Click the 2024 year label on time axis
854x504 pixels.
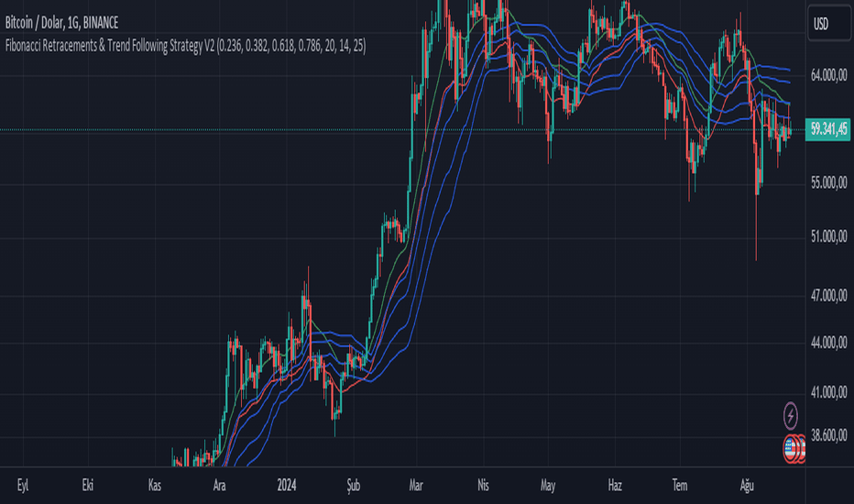[x=287, y=486]
